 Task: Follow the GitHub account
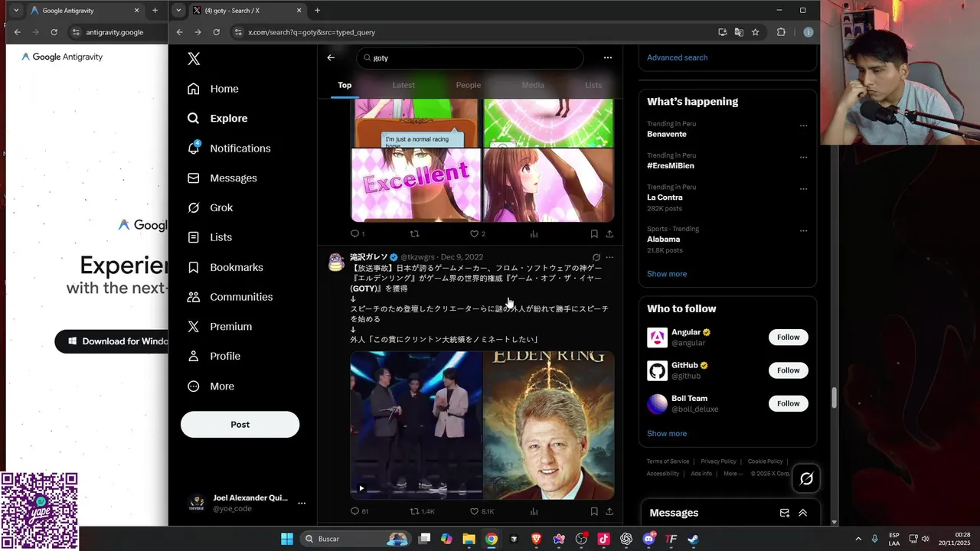(788, 370)
